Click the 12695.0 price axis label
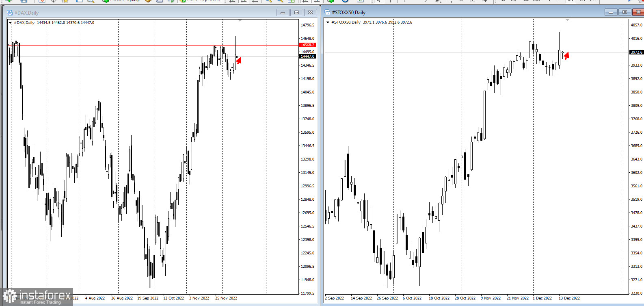Viewport: 644px width, 306px height. pos(307,213)
